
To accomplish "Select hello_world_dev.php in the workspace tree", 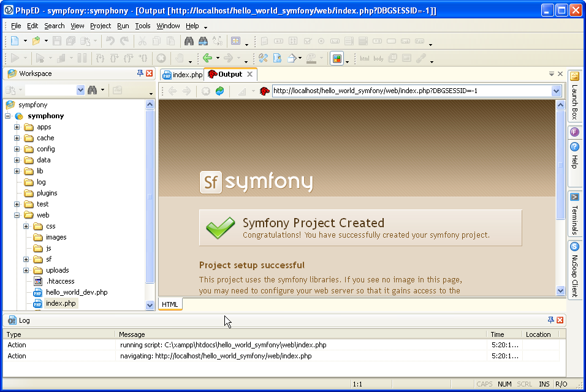I will (76, 292).
